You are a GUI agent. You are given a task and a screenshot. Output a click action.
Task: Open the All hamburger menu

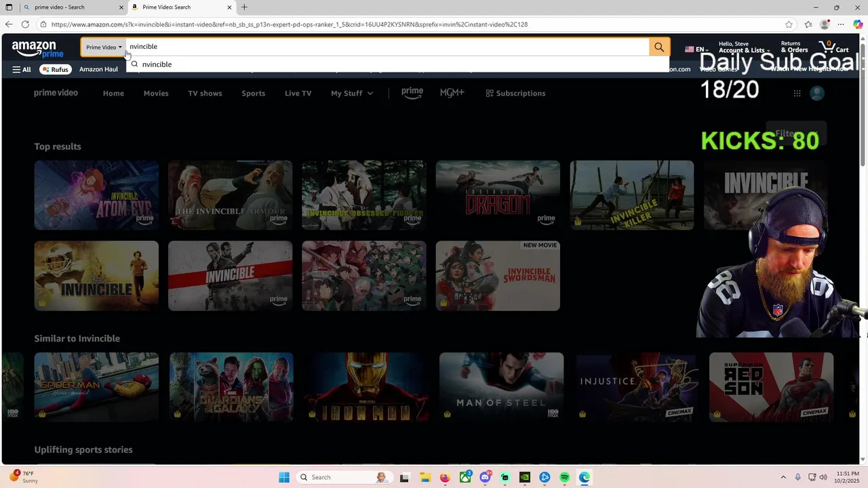click(22, 69)
